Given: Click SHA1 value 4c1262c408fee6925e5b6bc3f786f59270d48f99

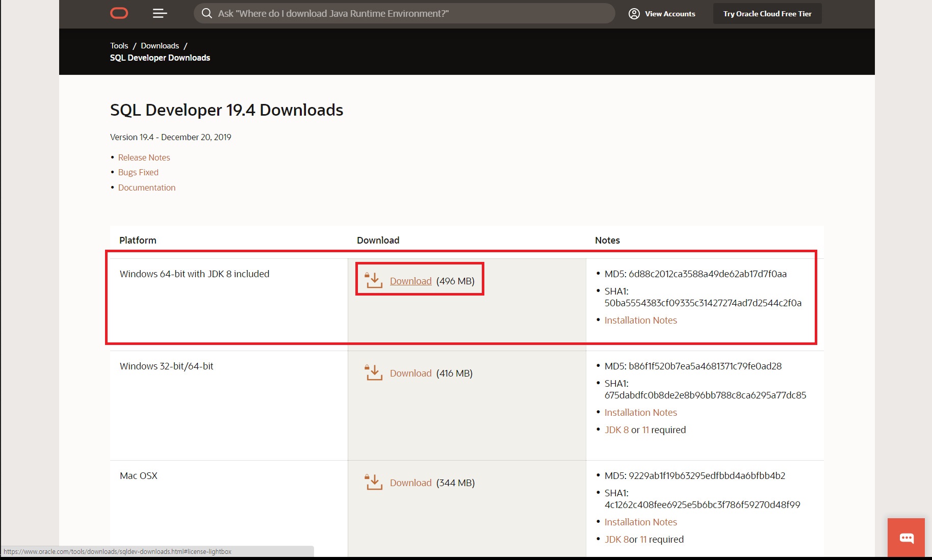Looking at the screenshot, I should click(703, 504).
